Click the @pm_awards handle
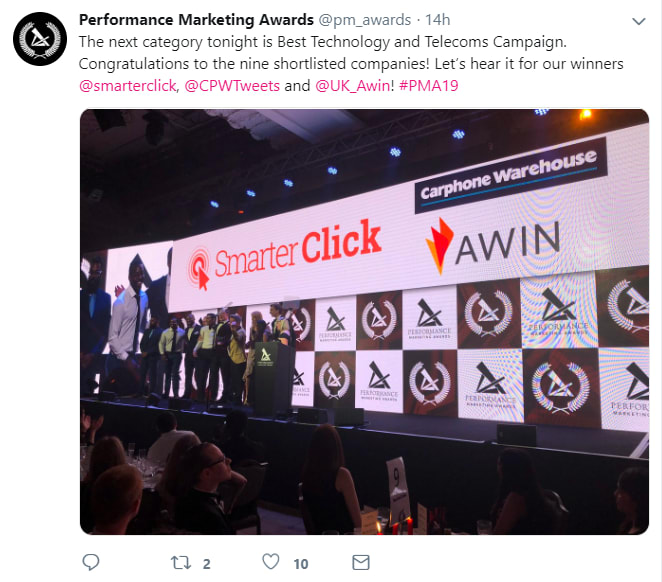The height and width of the screenshot is (582, 662). (x=364, y=20)
